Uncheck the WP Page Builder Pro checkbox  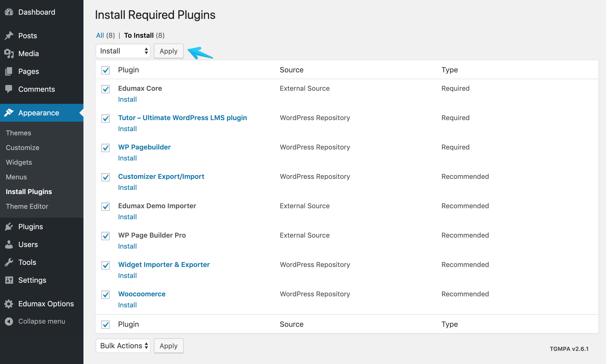click(106, 236)
